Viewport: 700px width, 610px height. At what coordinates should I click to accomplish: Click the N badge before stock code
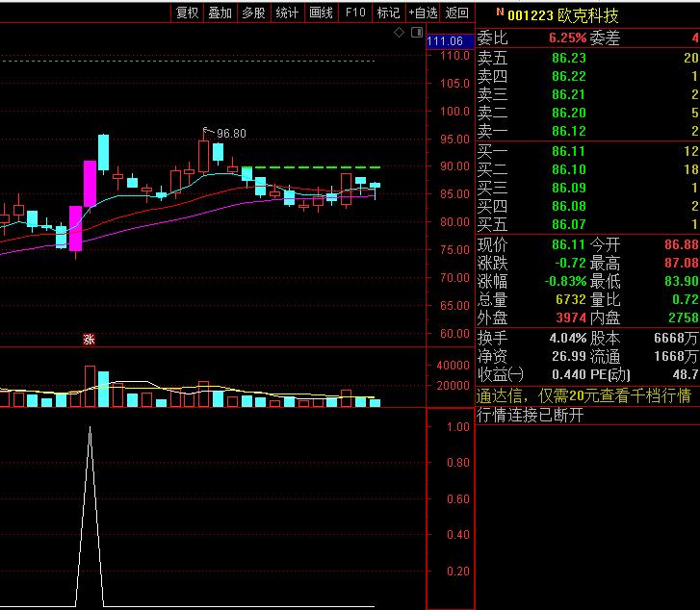(x=500, y=13)
